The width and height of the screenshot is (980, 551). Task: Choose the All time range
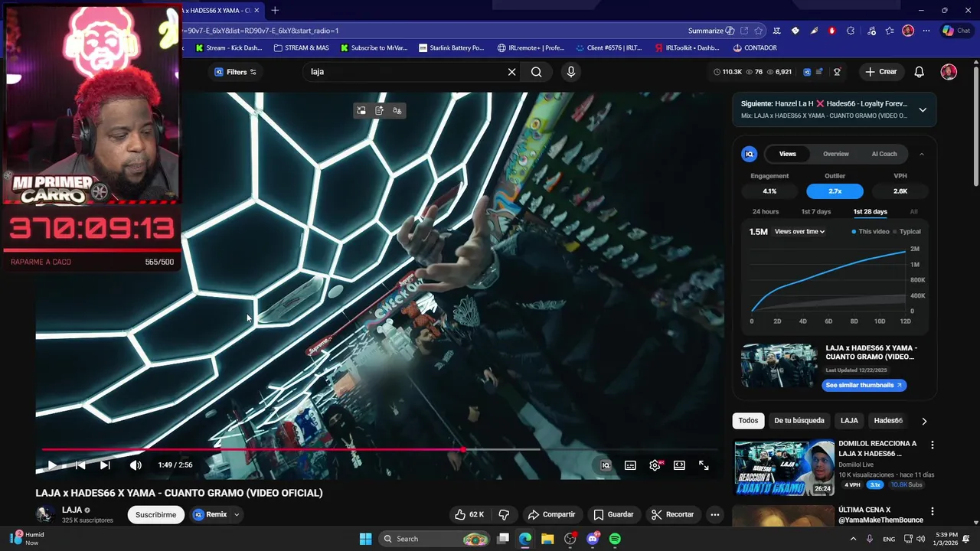pos(913,212)
